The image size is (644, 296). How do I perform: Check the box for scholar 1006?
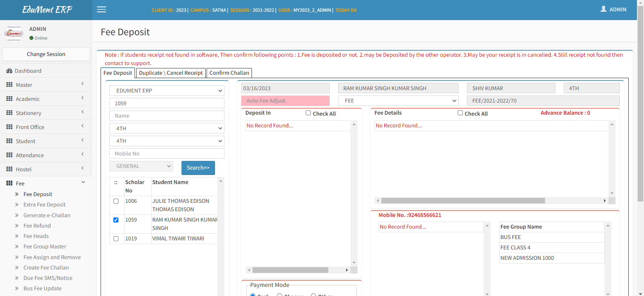[116, 201]
